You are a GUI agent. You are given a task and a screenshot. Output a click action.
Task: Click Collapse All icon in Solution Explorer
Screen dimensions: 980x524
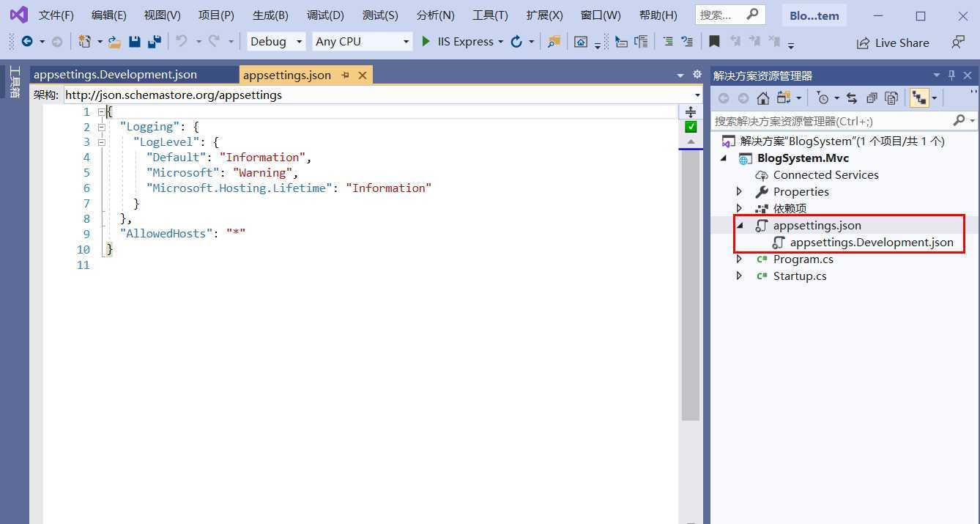(x=872, y=98)
